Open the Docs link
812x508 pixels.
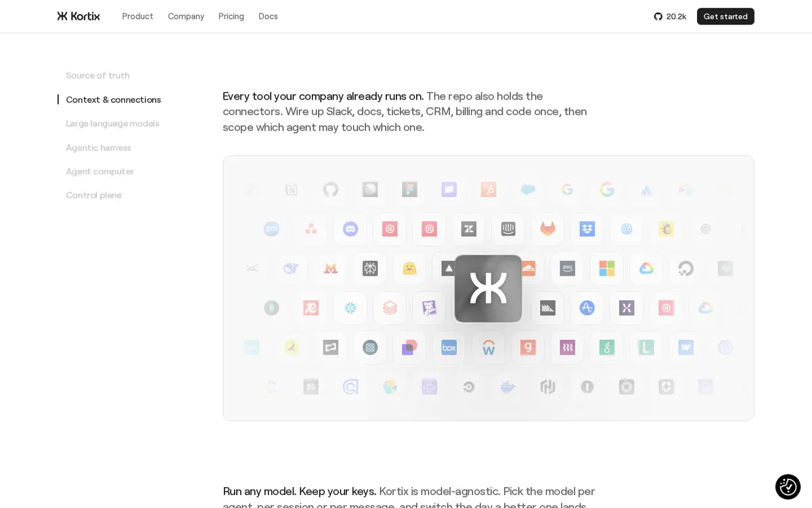(x=268, y=16)
